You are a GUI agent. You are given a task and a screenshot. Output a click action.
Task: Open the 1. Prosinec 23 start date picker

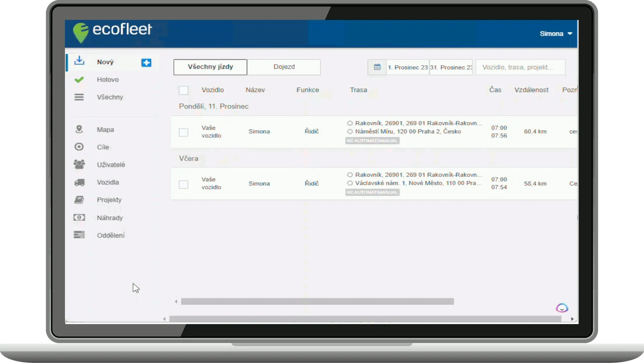407,68
